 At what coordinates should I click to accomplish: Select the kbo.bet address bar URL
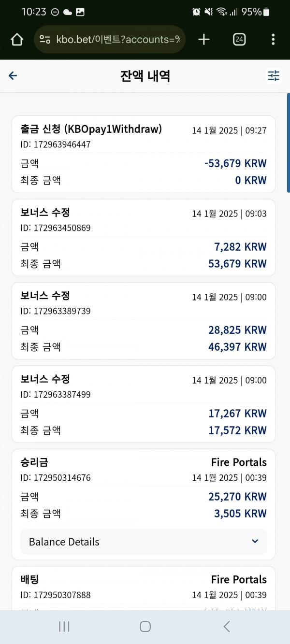coord(118,40)
